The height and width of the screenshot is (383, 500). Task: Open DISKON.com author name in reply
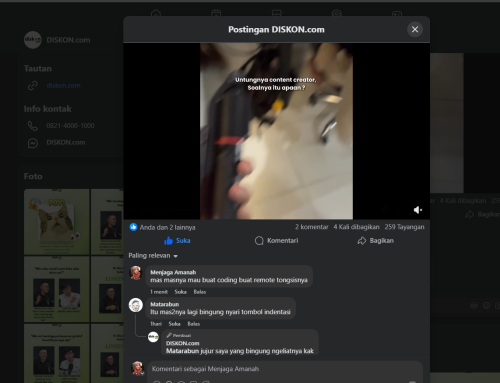point(182,343)
